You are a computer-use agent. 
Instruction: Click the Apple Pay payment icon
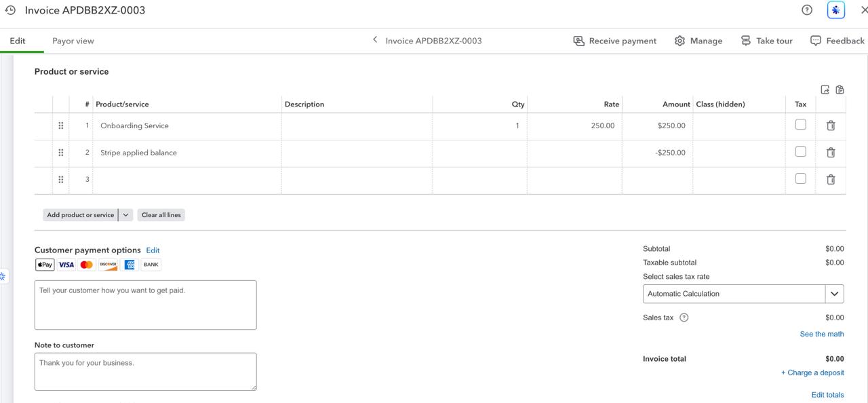click(x=45, y=265)
